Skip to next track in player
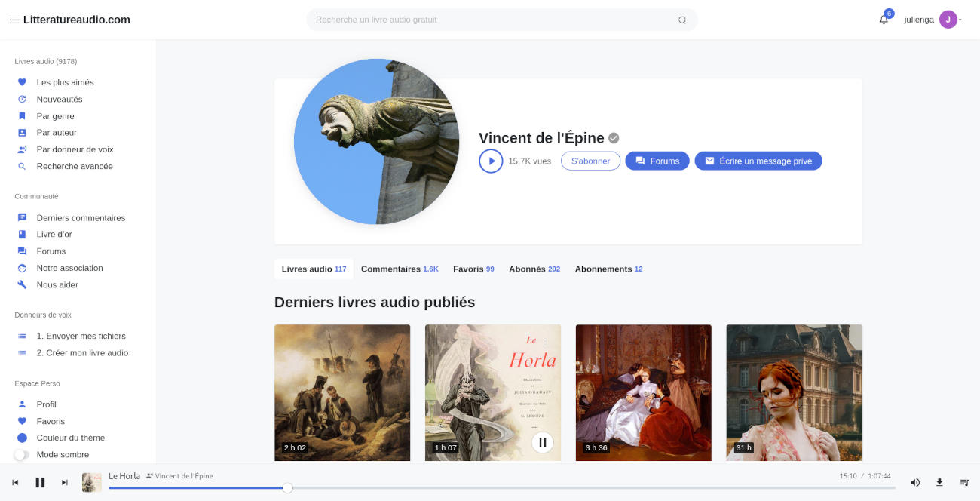Image resolution: width=980 pixels, height=501 pixels. [x=65, y=482]
